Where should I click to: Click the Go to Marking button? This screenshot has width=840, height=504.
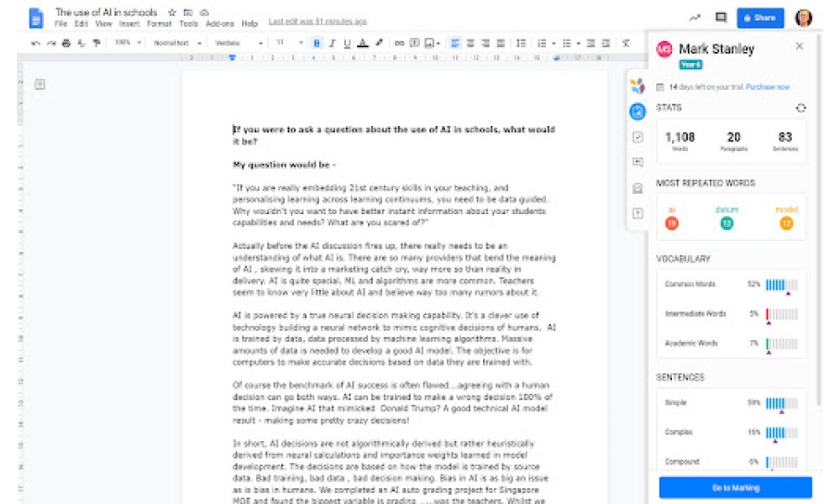(x=736, y=488)
